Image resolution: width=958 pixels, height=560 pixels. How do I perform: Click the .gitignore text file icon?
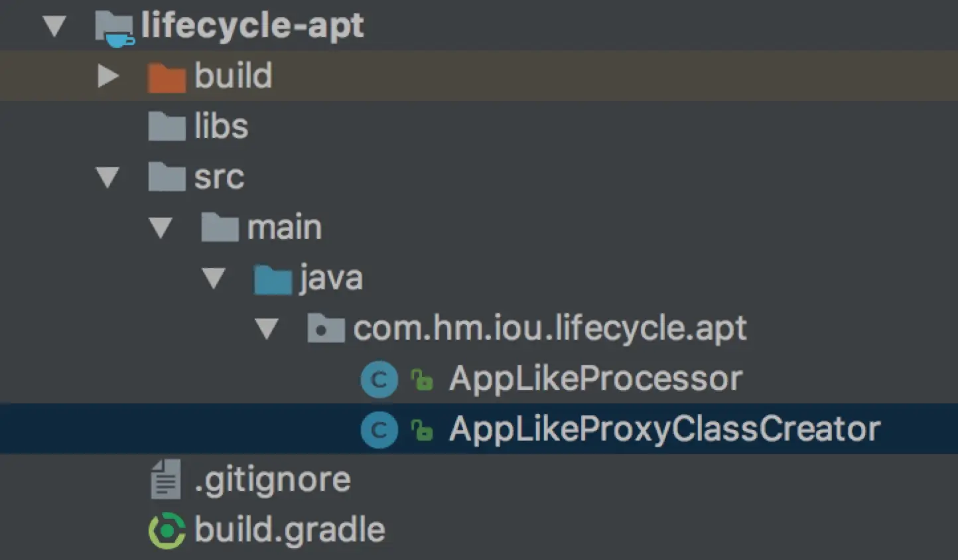(165, 480)
